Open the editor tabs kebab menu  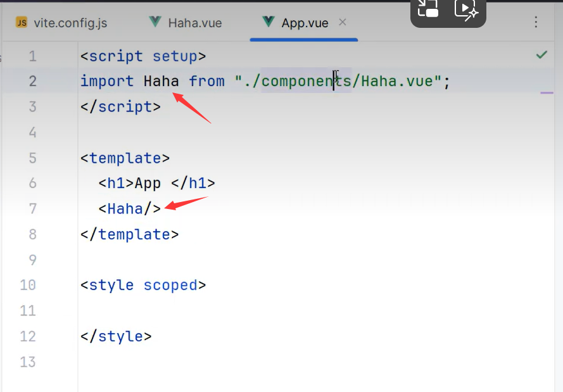click(x=536, y=22)
